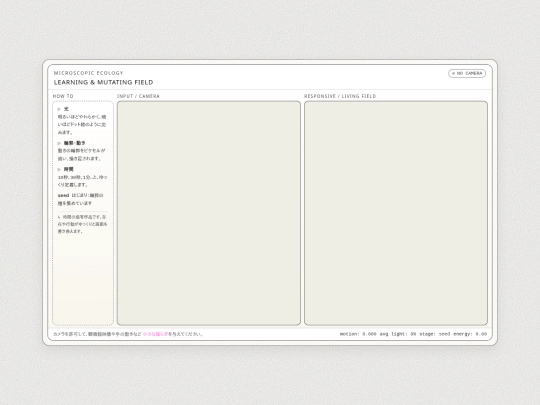Screen dimensions: 540x405
Task: Click the MICROSCOPIC ECOLOGY heading
Action: click(89, 73)
